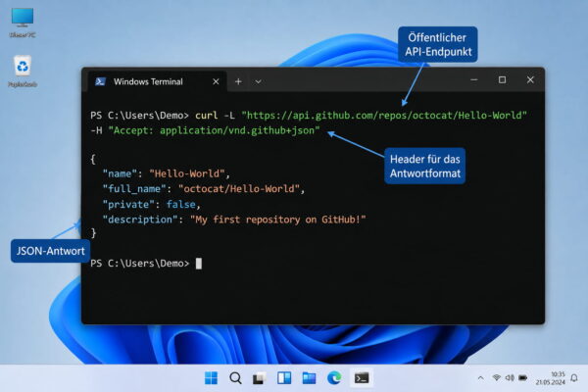Image resolution: width=588 pixels, height=392 pixels.
Task: Click the "private": false line
Action: [x=152, y=205]
